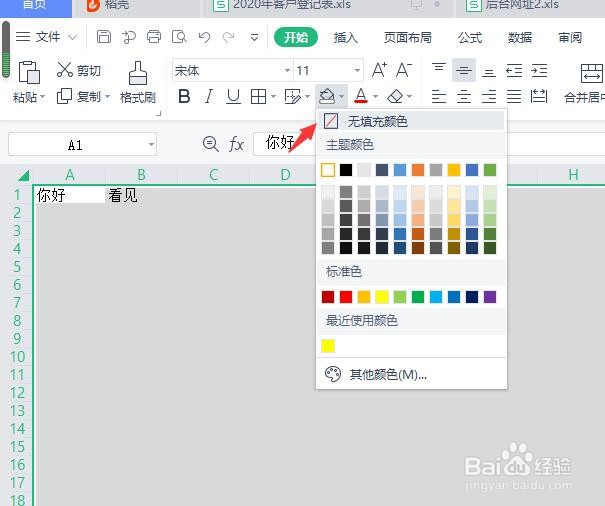Click the fx insert function icon
This screenshot has height=506, width=605.
pos(236,145)
